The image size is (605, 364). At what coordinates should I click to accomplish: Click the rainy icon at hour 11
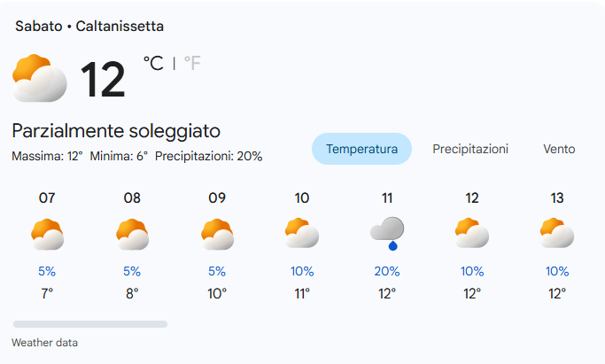tap(387, 234)
